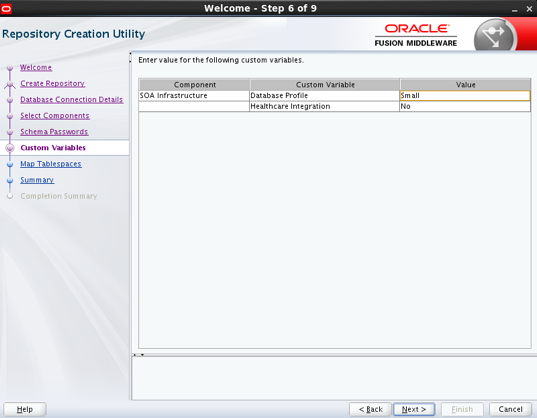The image size is (537, 418).
Task: Click the Healthcare Integration value cell
Action: (465, 106)
